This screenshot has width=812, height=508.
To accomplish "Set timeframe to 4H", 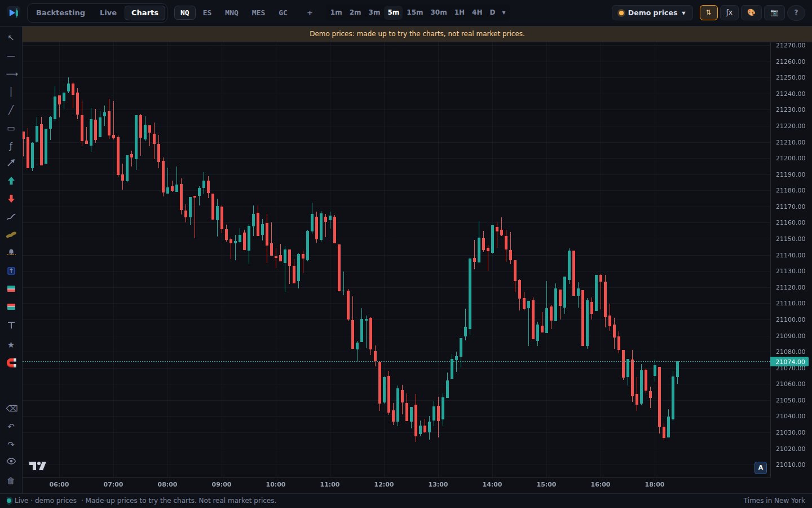I will click(477, 12).
